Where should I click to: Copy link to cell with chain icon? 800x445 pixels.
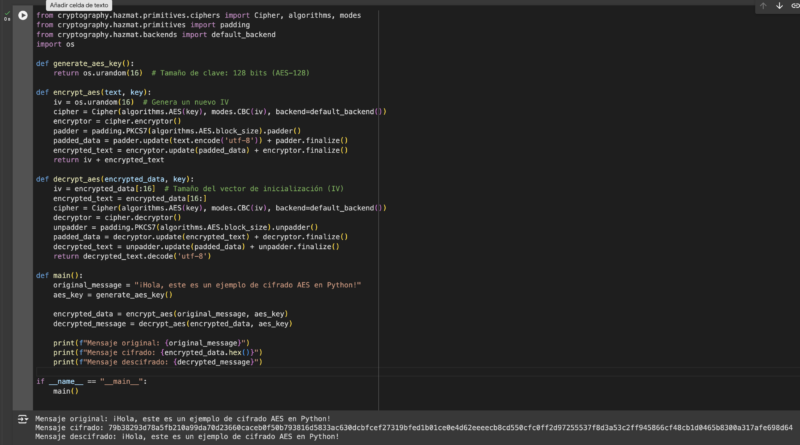795,6
